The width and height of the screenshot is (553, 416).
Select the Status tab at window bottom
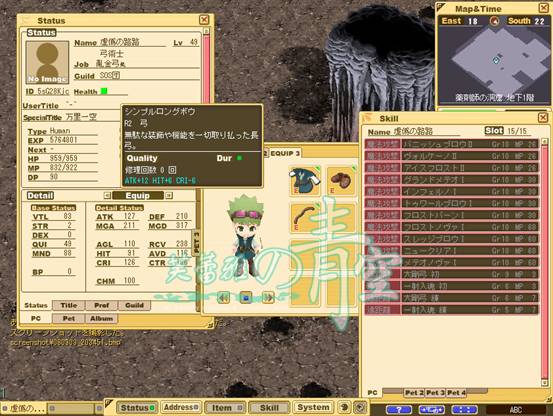click(x=36, y=305)
